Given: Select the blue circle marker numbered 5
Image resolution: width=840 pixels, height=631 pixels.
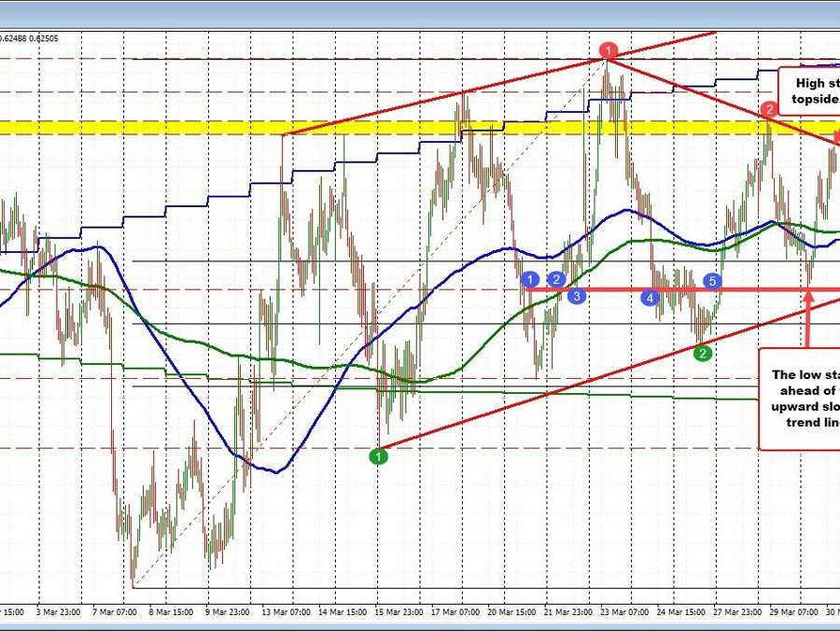Looking at the screenshot, I should tap(712, 280).
